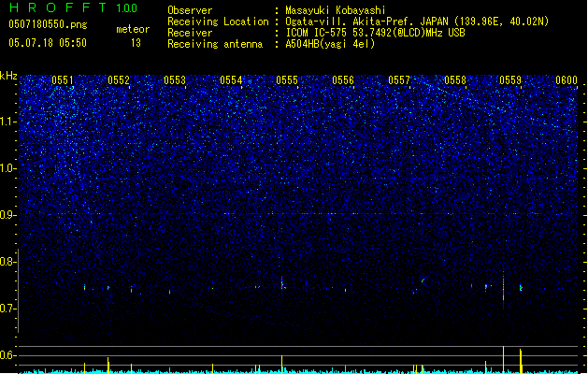Click the 0558 time marker
Image resolution: width=588 pixels, height=374 pixels.
pyautogui.click(x=455, y=80)
